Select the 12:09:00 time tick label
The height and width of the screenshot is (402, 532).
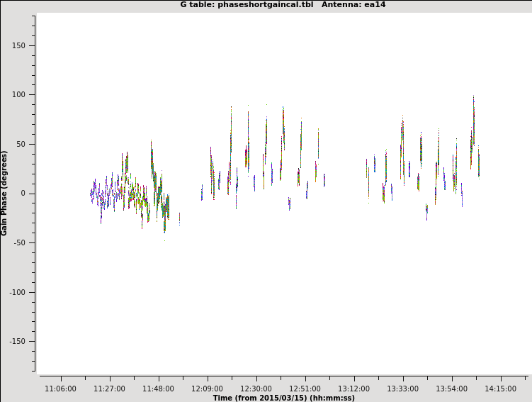207,389
